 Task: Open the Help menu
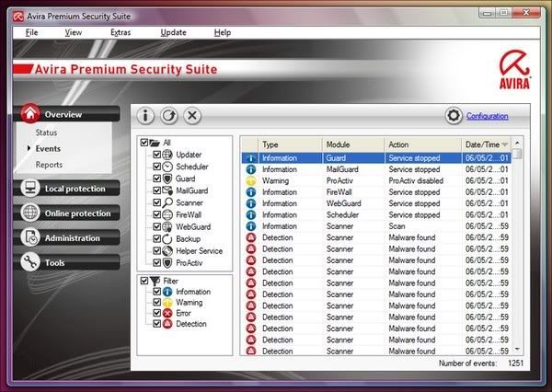pos(223,32)
